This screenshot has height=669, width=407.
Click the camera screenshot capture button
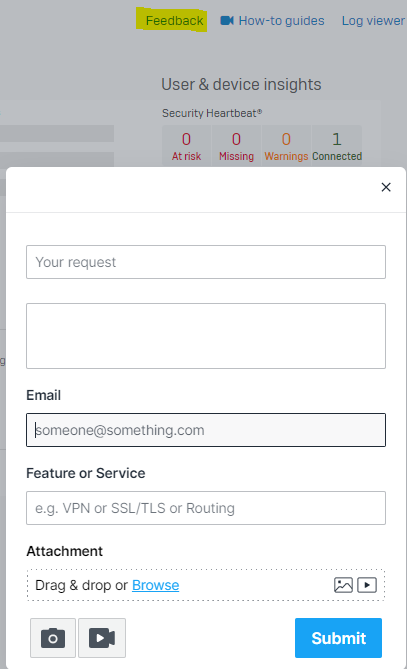pyautogui.click(x=53, y=638)
